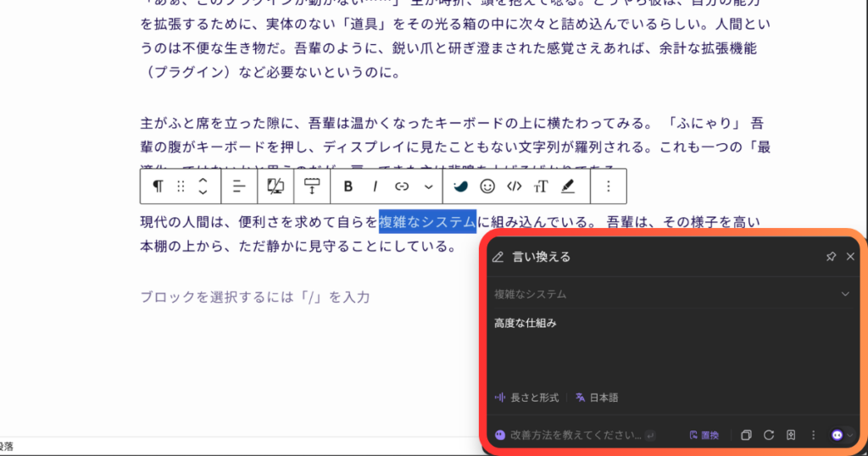Click the font size TT icon

pos(541,186)
